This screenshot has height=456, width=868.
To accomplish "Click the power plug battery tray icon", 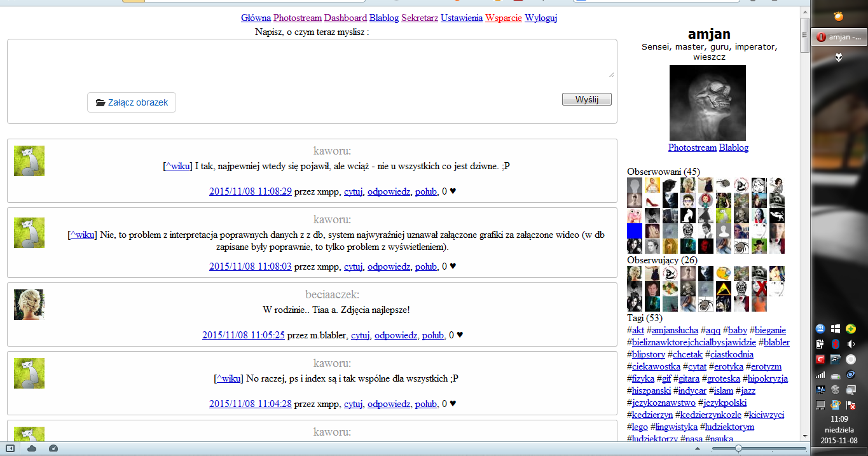I will tap(820, 344).
